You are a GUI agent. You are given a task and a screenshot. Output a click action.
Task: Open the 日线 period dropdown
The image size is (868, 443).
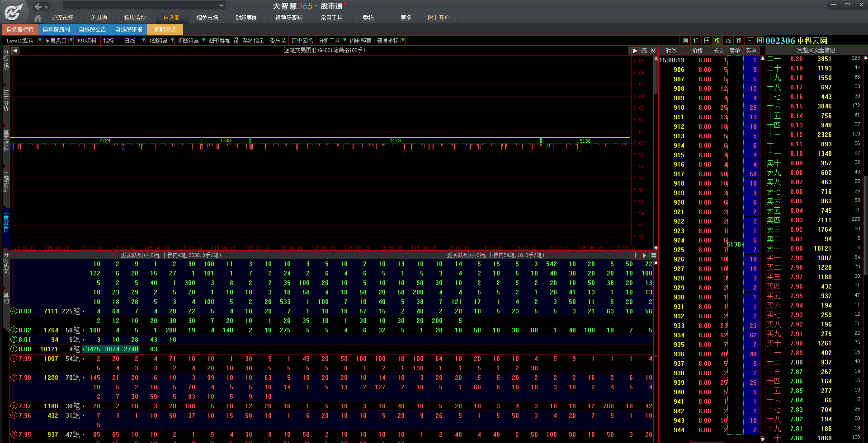(x=143, y=41)
